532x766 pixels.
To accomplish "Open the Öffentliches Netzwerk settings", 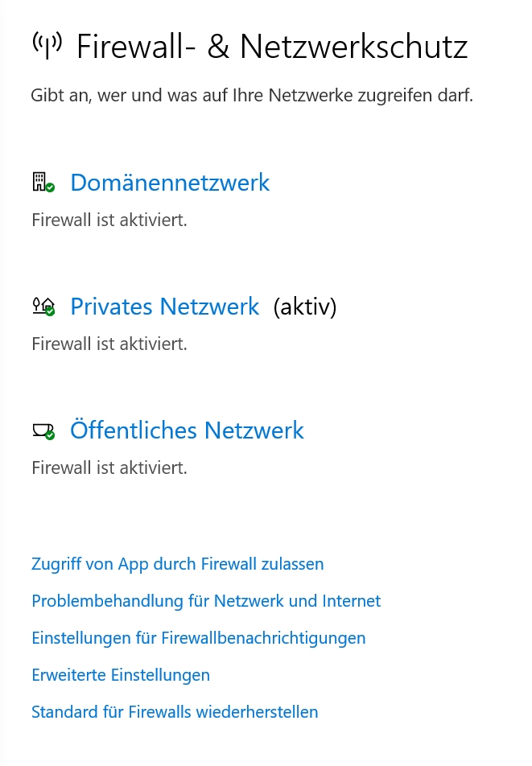I will (187, 430).
